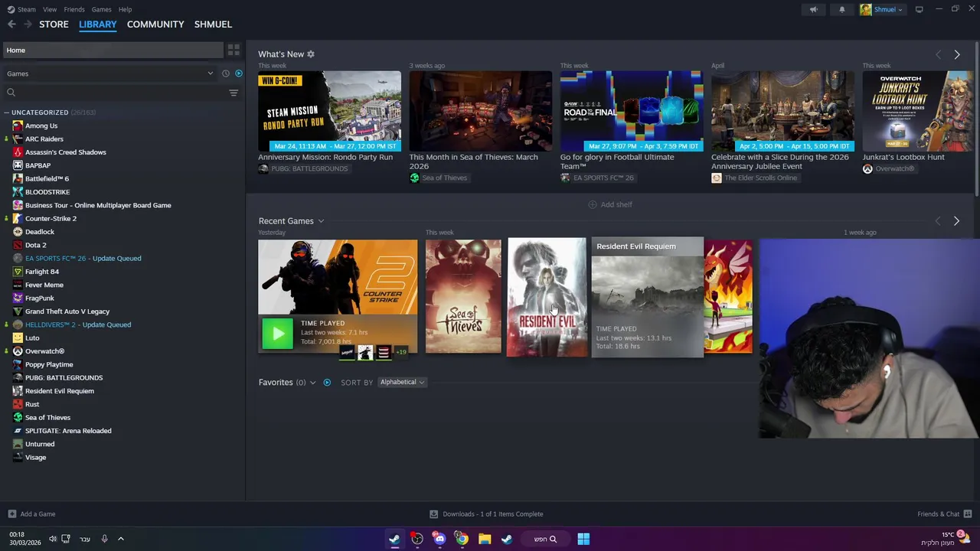Open the notifications bell

842,9
